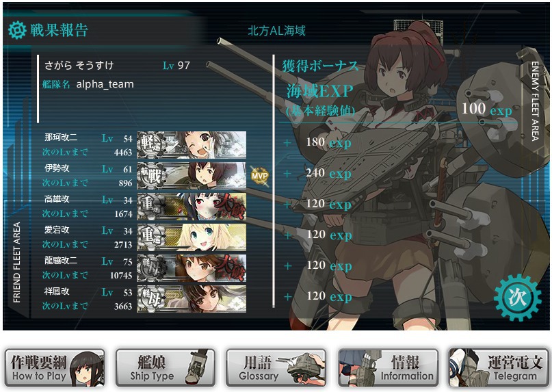This screenshot has width=552, height=392.
Task: Click the 重巡 badge on 高雄改 banner
Action: coord(151,206)
